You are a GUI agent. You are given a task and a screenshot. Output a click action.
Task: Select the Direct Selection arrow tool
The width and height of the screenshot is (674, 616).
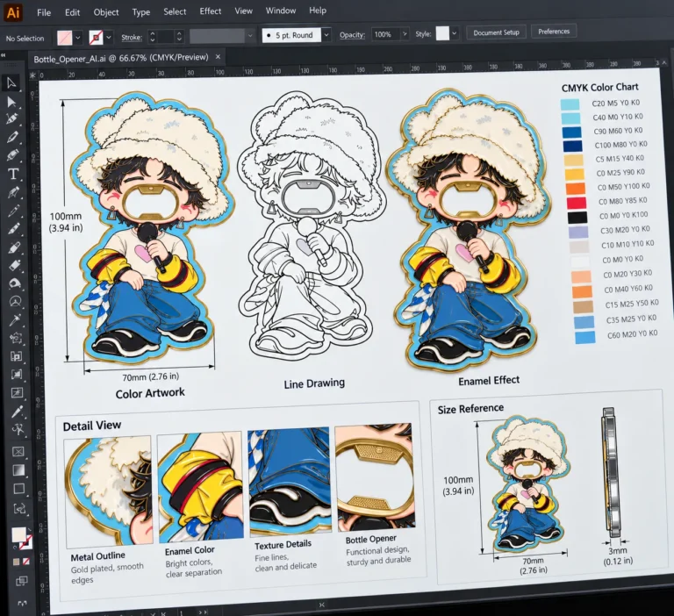click(11, 102)
